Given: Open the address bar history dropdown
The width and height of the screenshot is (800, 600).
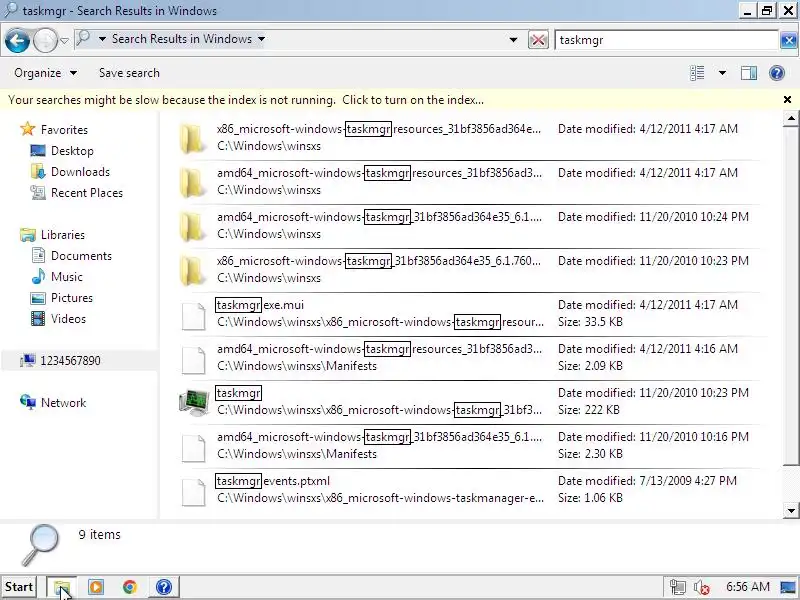Looking at the screenshot, I should tap(513, 40).
